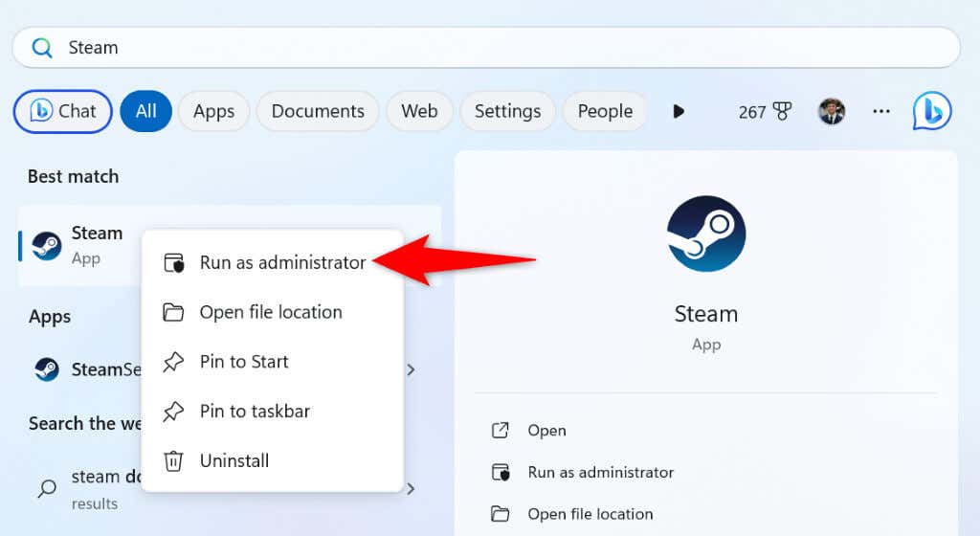Screen dimensions: 980x536
Task: Click the magnifier icon in search box
Action: click(x=42, y=48)
